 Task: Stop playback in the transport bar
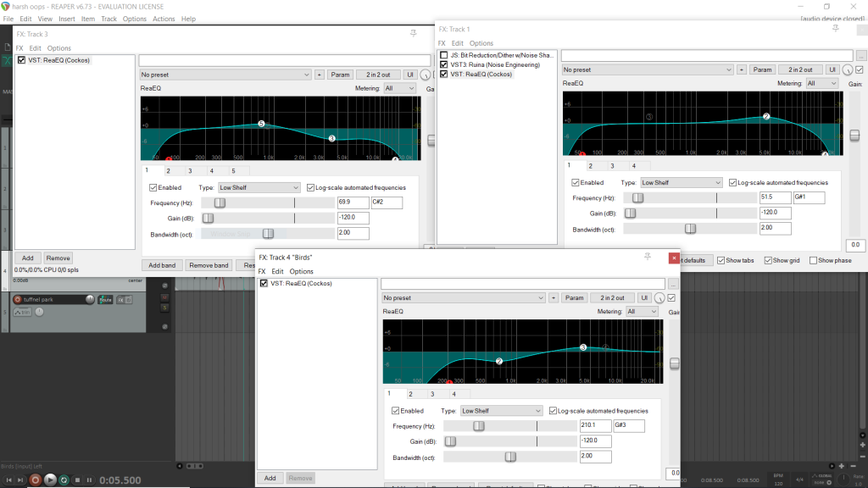[x=77, y=480]
